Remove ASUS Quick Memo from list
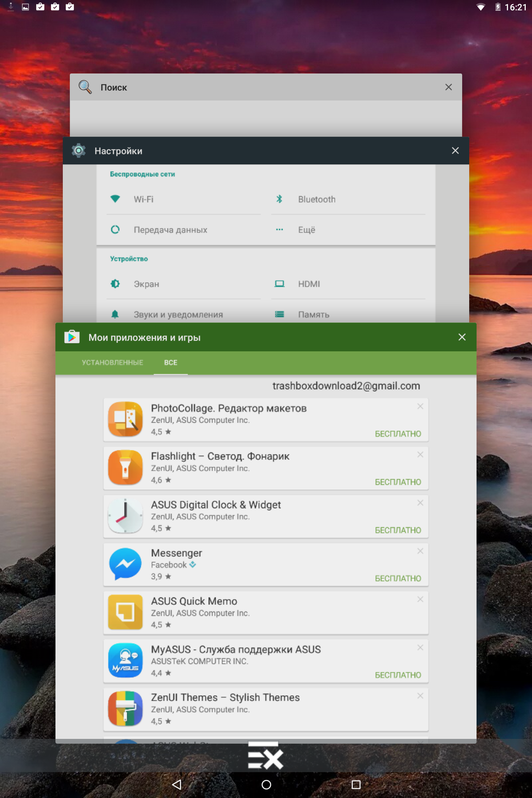The image size is (532, 798). pos(420,599)
